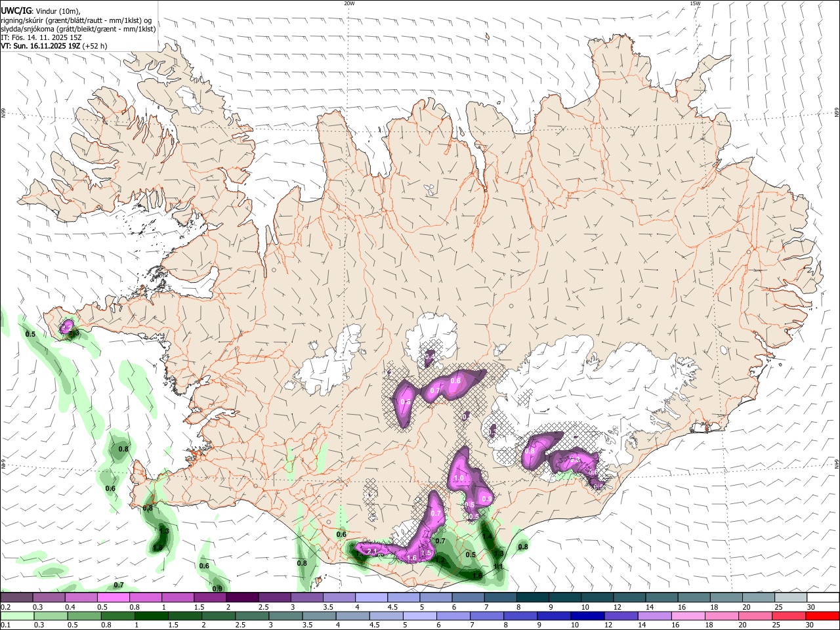This screenshot has width=840, height=630.
Task: Click the '2.1' precipitation value on the south coast
Action: pos(372,552)
